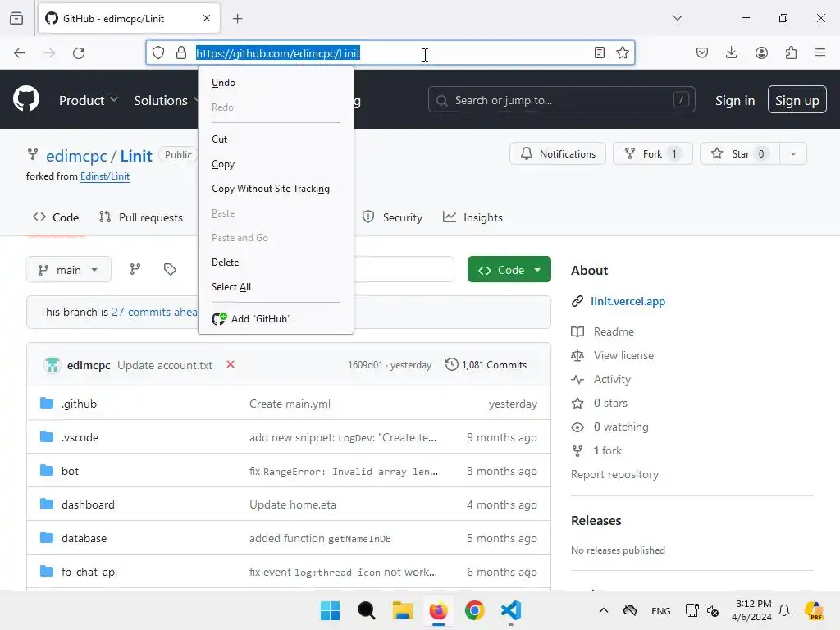Open Firefox account icon
This screenshot has height=630, width=840.
click(761, 52)
